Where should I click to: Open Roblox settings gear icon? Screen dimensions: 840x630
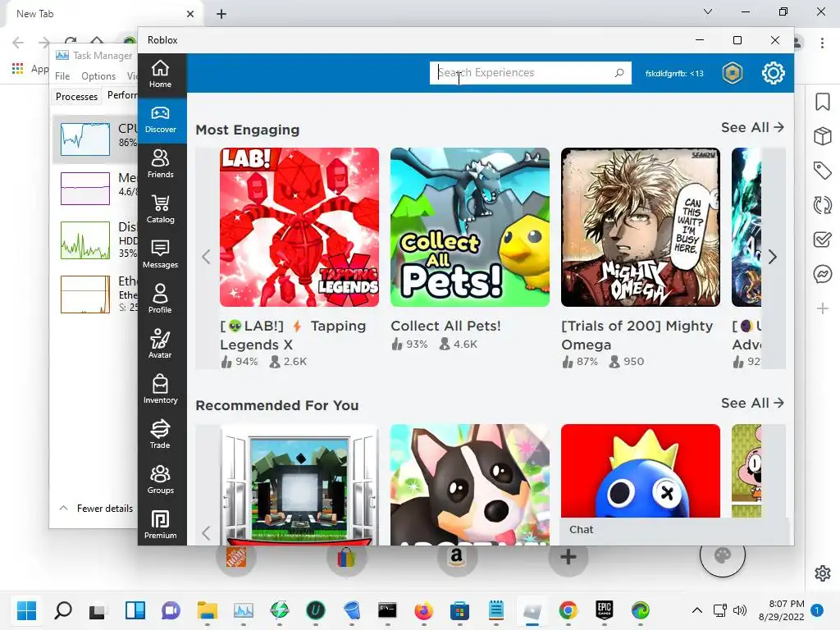click(x=773, y=73)
